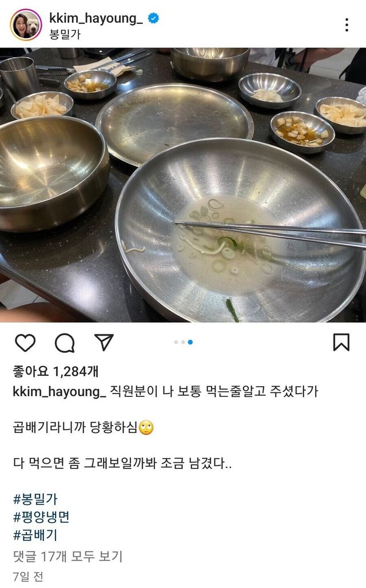Open three-dot more options menu
This screenshot has width=366, height=588.
tap(347, 25)
